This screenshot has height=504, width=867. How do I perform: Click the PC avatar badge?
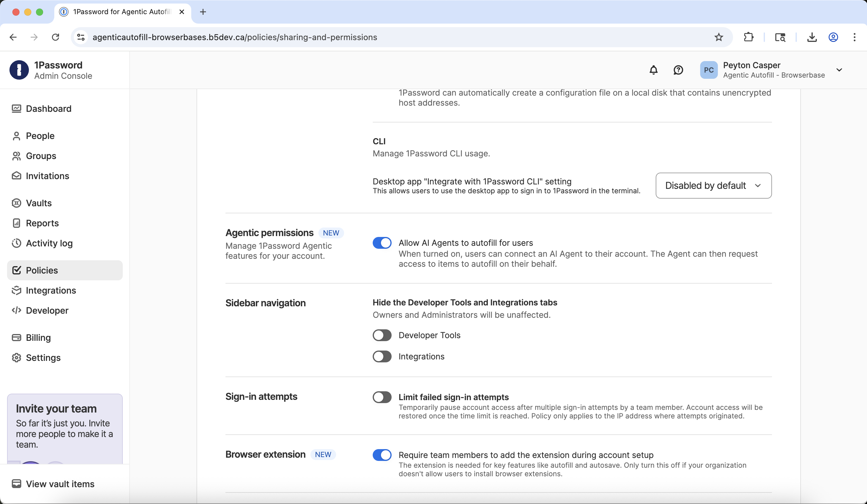point(709,70)
